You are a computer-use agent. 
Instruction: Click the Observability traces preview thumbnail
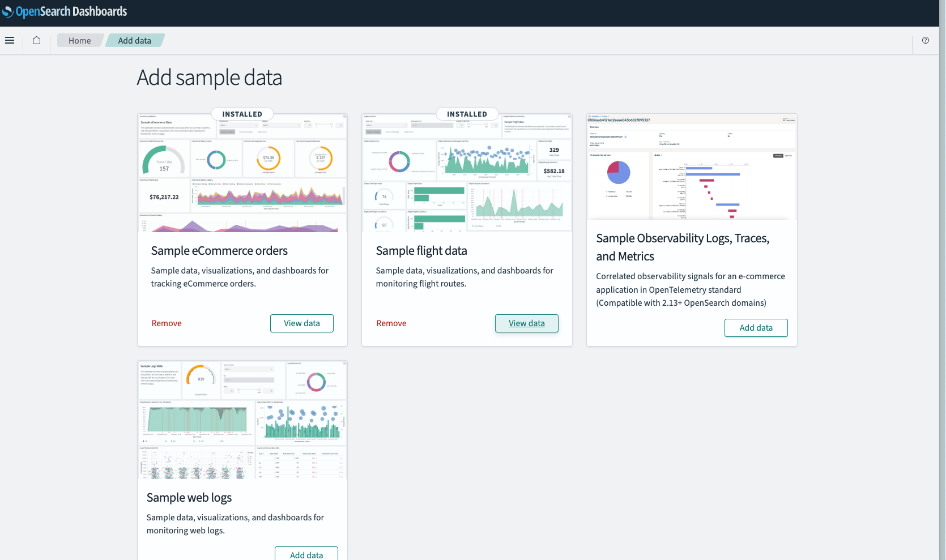[x=692, y=167]
